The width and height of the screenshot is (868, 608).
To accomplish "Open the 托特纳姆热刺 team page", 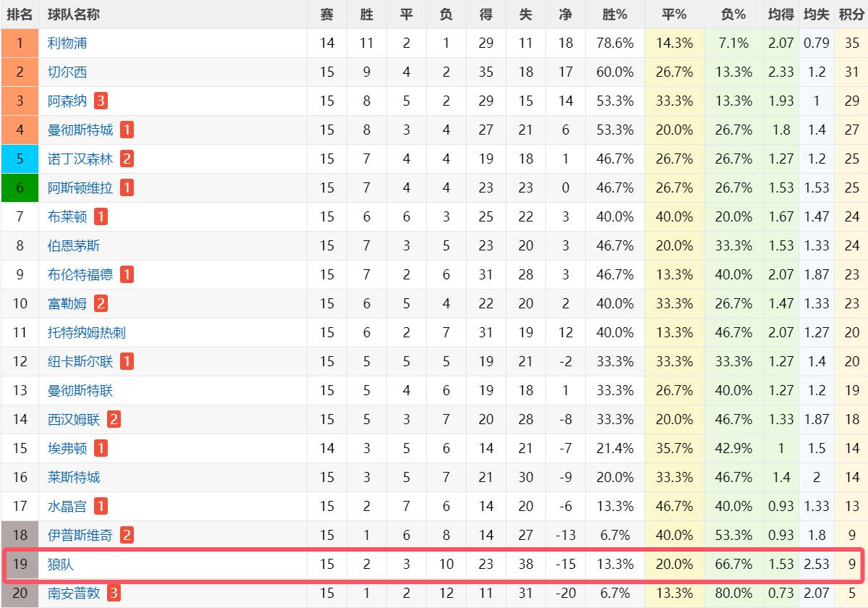I will (x=87, y=332).
